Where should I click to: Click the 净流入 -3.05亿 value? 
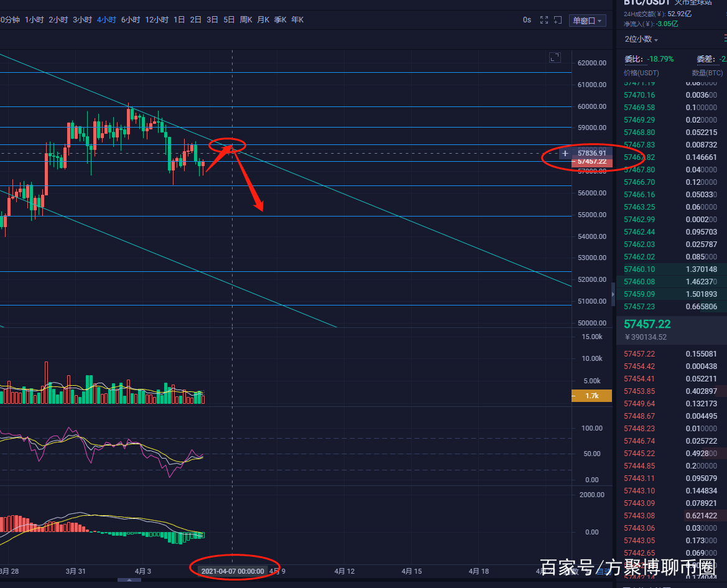click(x=667, y=24)
